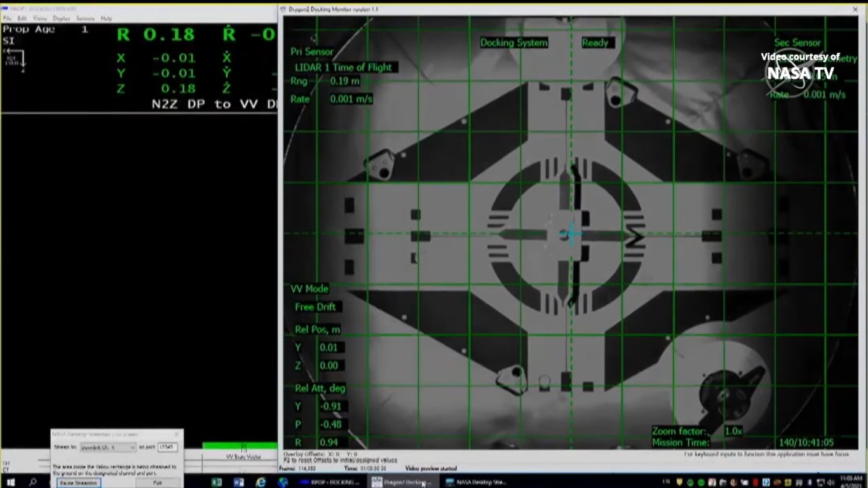Click the 'Prop Age' label in RPOP

[29, 29]
